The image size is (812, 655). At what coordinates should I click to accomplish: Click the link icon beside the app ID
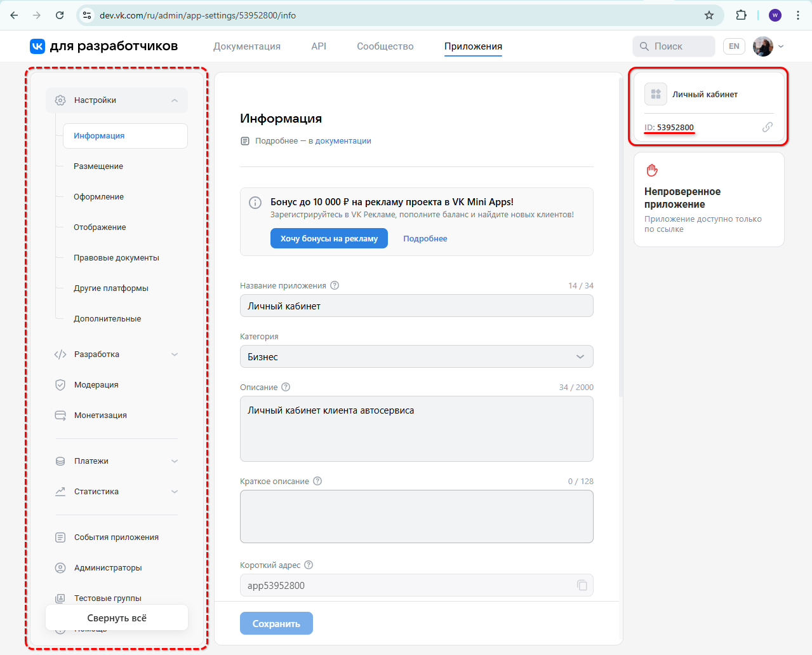[x=768, y=127]
